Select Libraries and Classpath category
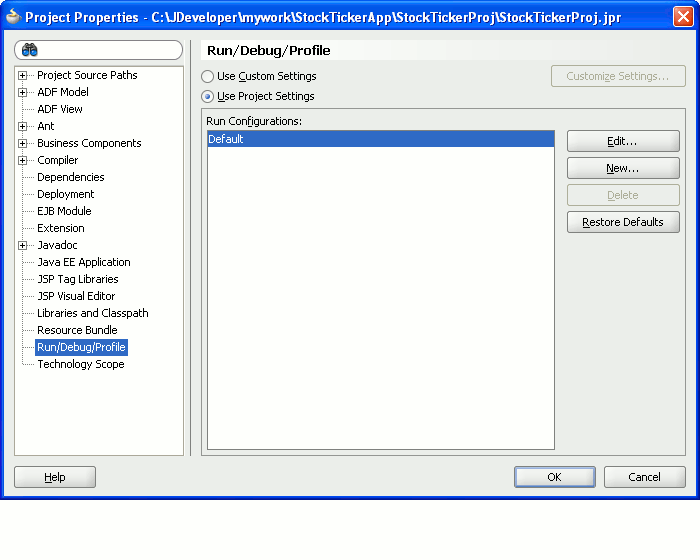 tap(92, 313)
